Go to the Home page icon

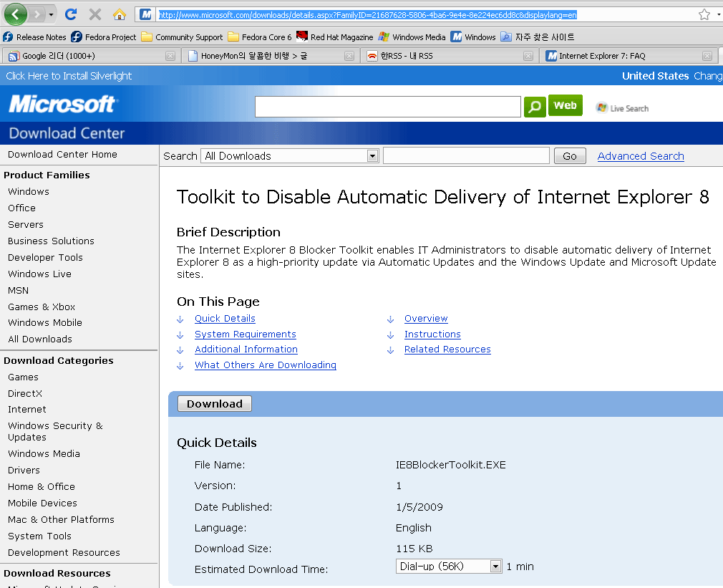point(120,15)
